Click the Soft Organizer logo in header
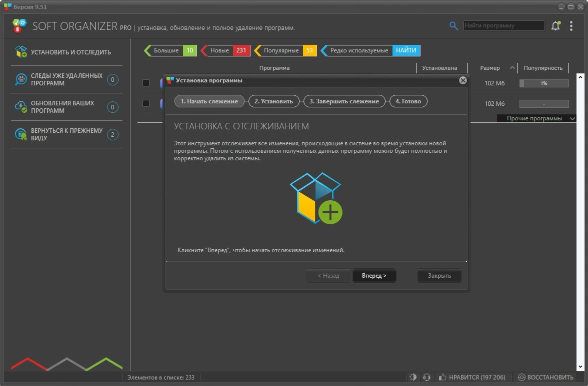The width and height of the screenshot is (588, 386). 19,26
